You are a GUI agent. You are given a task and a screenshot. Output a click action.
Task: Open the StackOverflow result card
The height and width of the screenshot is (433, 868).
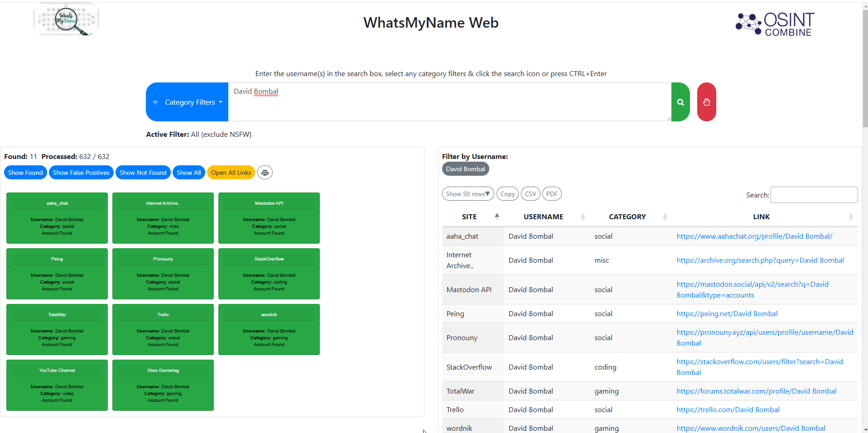pos(269,274)
